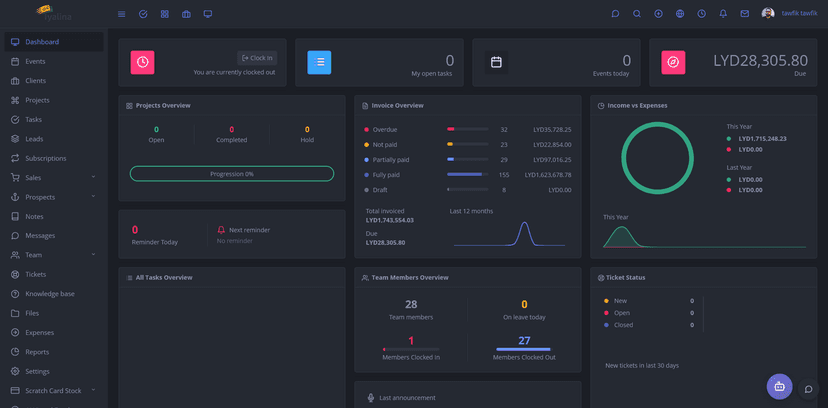The width and height of the screenshot is (828, 408).
Task: Open the notifications bell icon
Action: point(723,14)
